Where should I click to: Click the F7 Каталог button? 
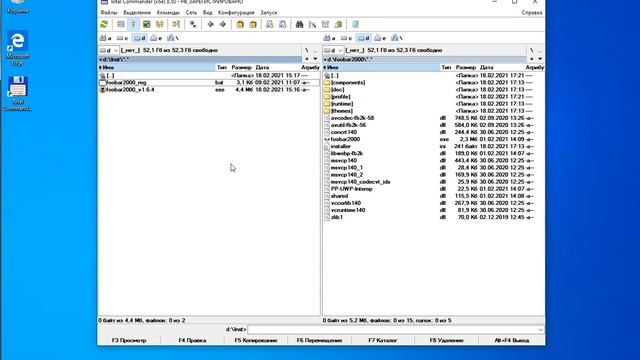(x=383, y=340)
